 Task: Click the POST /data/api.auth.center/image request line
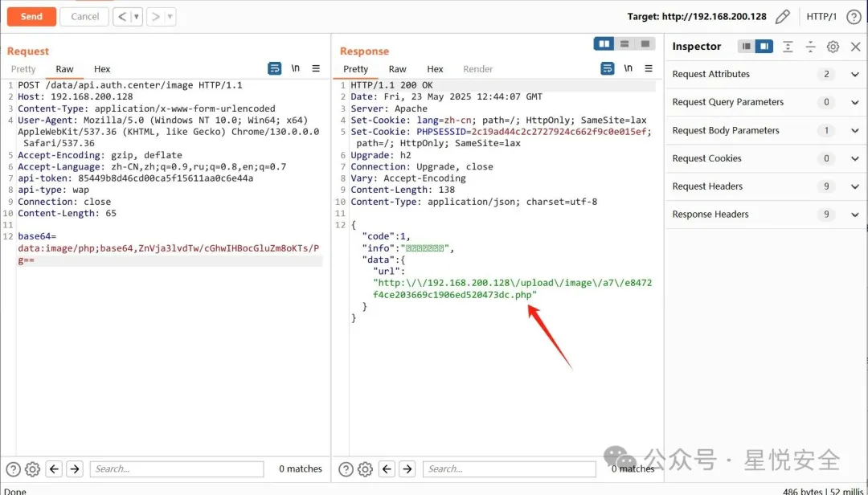click(x=130, y=85)
